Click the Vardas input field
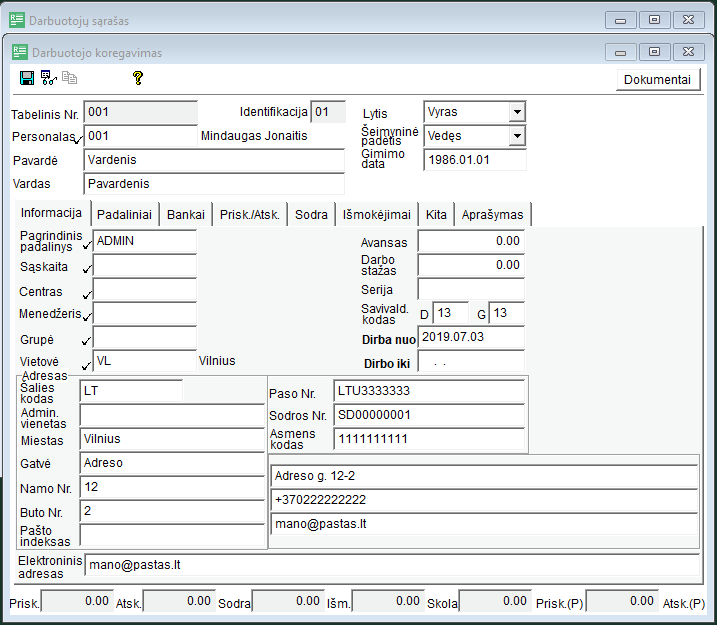717x625 pixels. click(214, 184)
